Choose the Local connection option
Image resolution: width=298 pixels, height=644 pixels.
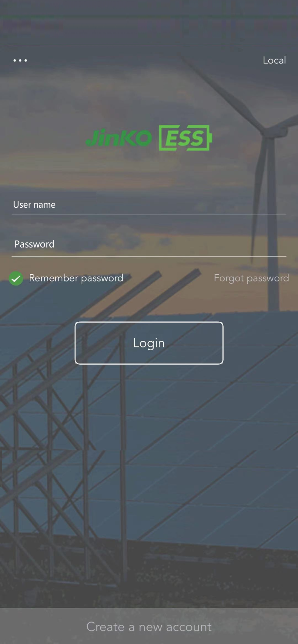[274, 60]
